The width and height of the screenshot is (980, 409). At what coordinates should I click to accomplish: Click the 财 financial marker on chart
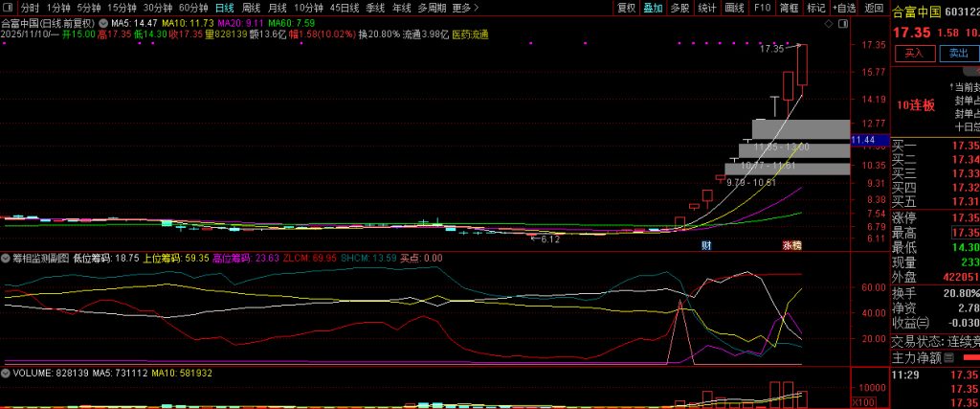point(707,245)
